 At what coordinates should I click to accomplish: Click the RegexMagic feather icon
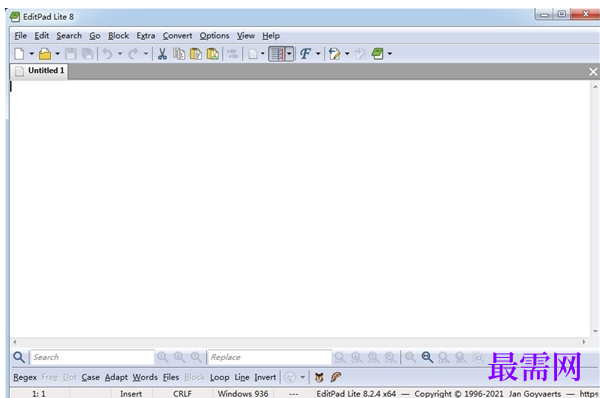coord(336,377)
